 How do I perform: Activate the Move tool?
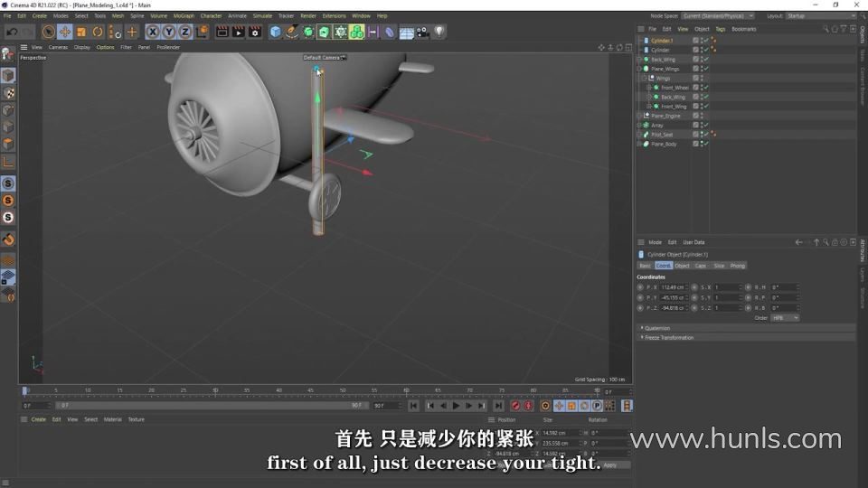click(x=65, y=33)
